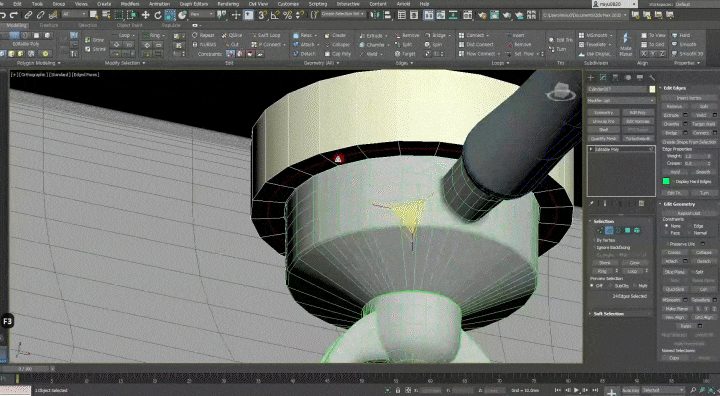This screenshot has width=720, height=396.
Task: Open the Create tab in command panel
Action: coord(591,78)
